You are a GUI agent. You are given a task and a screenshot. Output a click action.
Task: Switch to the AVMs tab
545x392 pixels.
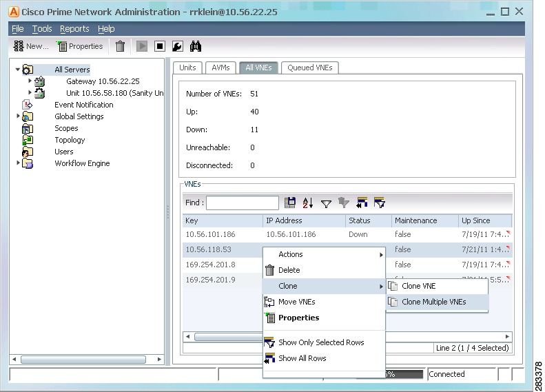tap(220, 68)
